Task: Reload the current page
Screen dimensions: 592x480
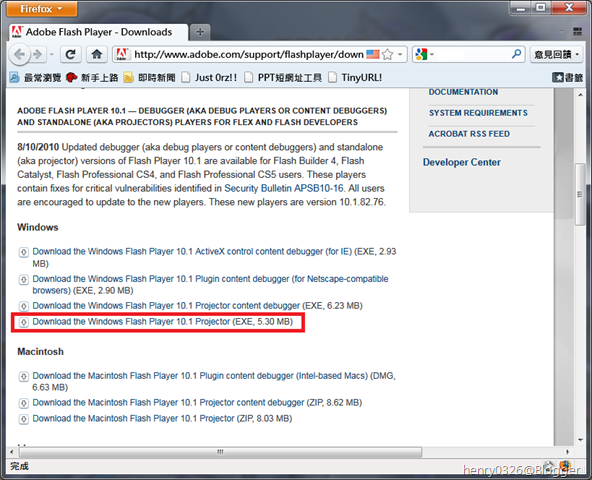Action: [71, 55]
